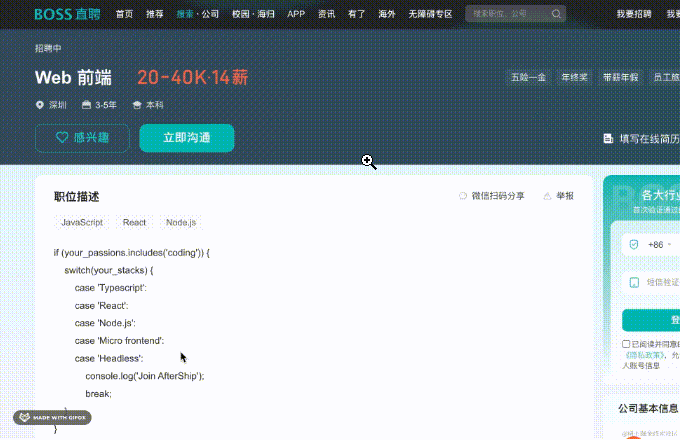Open the 隐私政策 link
This screenshot has width=680, height=440.
tap(644, 355)
